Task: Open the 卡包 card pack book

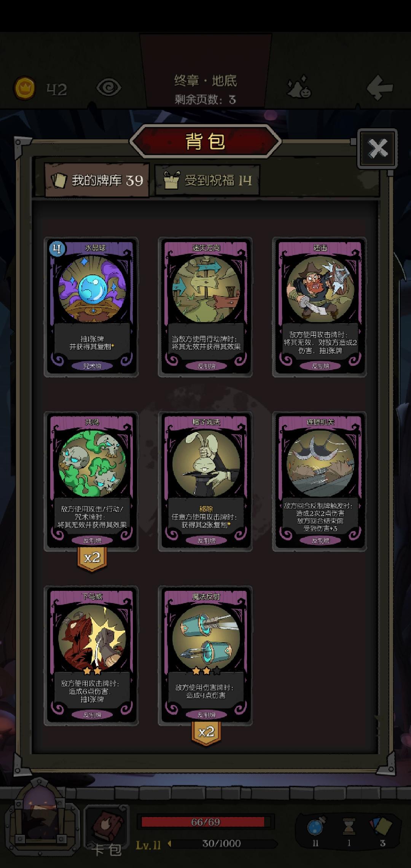Action: click(107, 825)
